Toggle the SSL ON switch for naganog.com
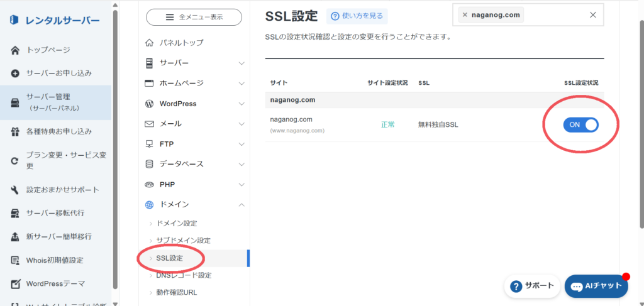Image resolution: width=644 pixels, height=306 pixels. pyautogui.click(x=580, y=124)
